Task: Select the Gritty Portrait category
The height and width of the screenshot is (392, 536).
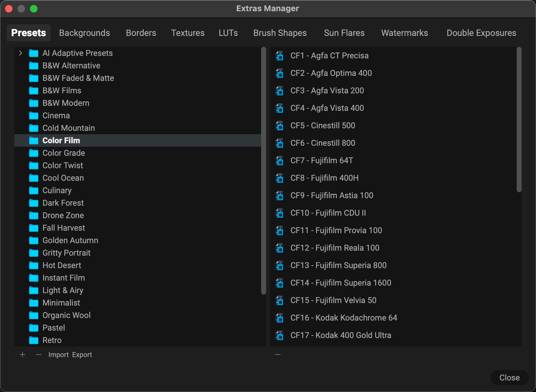Action: (138, 253)
